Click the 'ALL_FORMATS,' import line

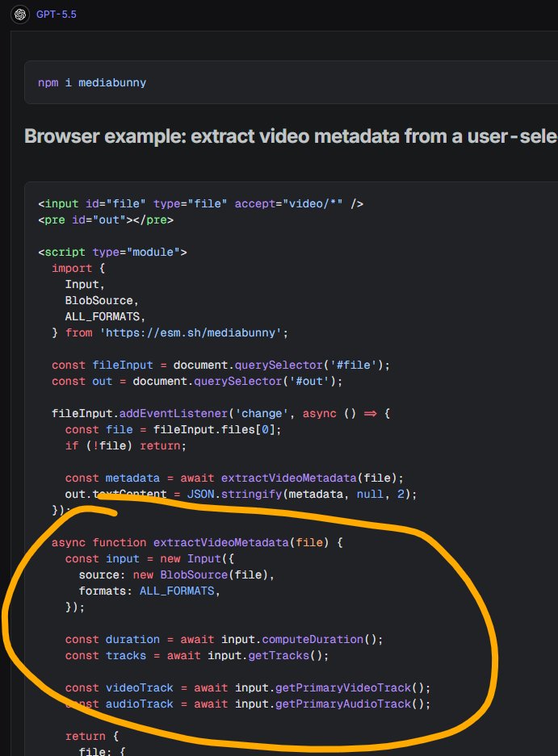click(105, 317)
